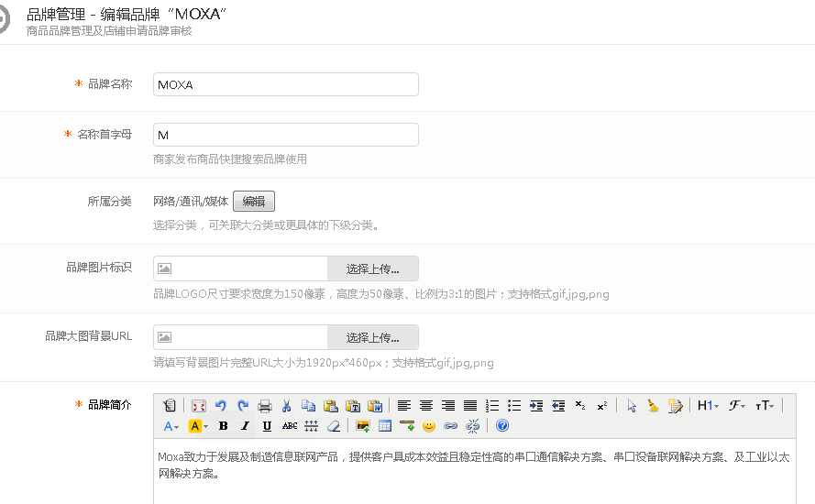
Task: Click the 品牌简介 field label
Action: 110,405
